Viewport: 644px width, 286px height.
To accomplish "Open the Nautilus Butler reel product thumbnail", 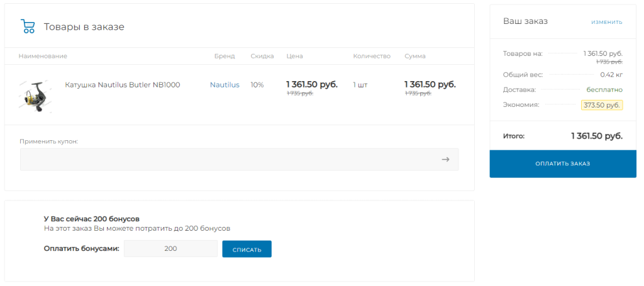I will point(34,96).
